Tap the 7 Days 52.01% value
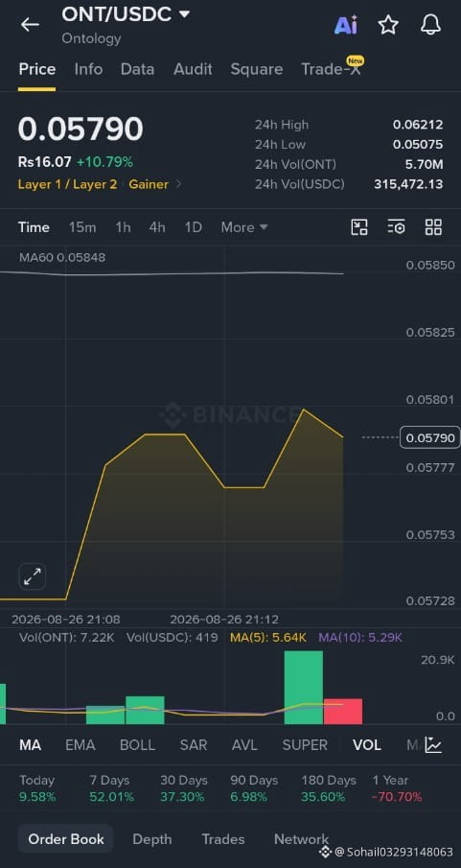The image size is (461, 868). 112,797
